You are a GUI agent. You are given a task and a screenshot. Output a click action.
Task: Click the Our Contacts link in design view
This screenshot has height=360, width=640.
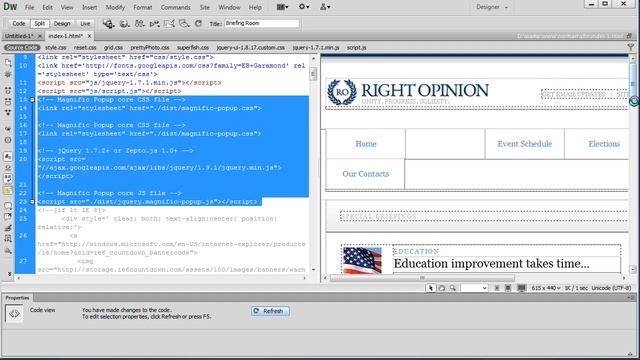pyautogui.click(x=366, y=174)
